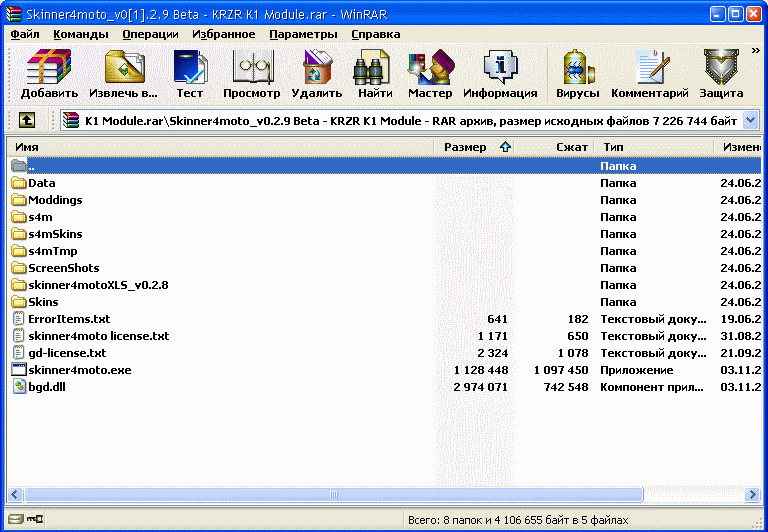
Task: Open the Избранное menu
Action: tap(224, 34)
